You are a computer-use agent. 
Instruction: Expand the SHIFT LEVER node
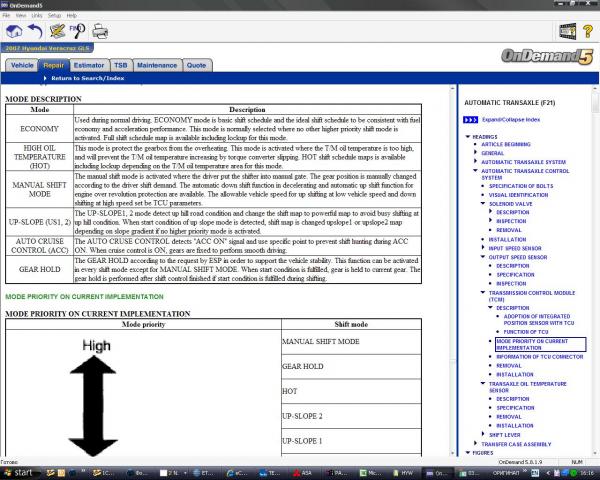(x=483, y=434)
